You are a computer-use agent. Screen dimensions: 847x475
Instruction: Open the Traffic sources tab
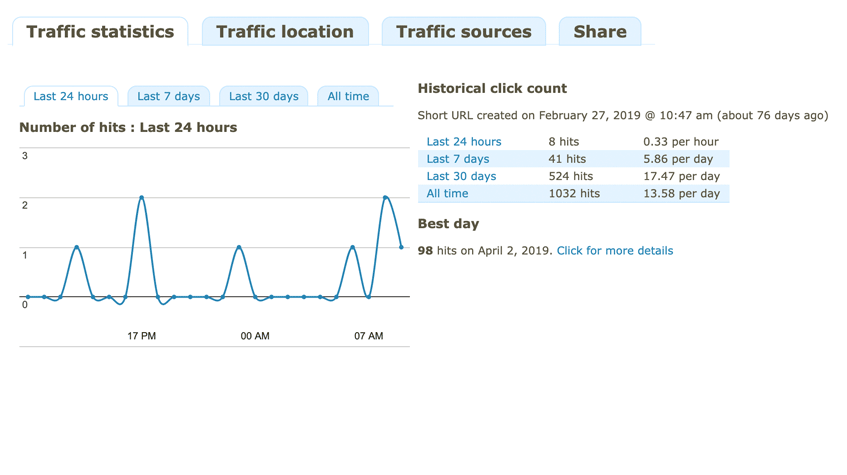pos(463,32)
